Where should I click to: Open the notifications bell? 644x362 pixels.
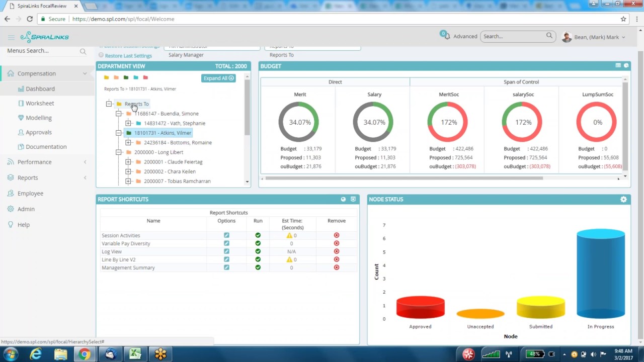[446, 36]
